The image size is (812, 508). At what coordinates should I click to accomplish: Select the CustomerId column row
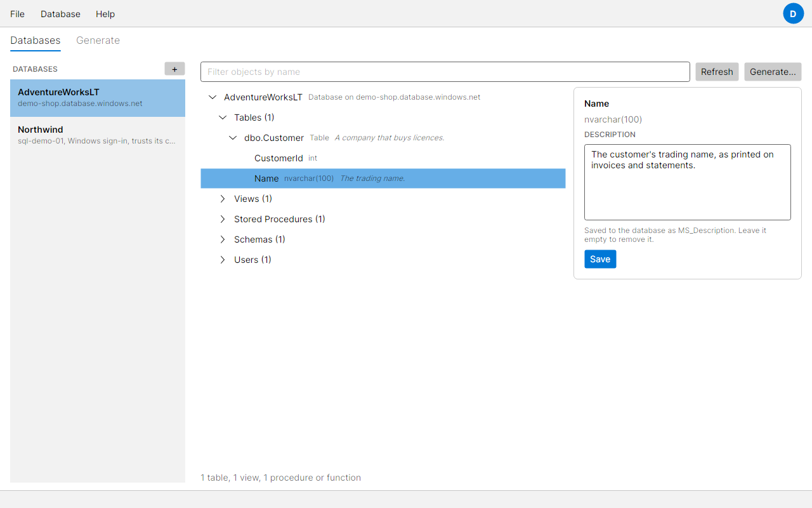pos(383,158)
